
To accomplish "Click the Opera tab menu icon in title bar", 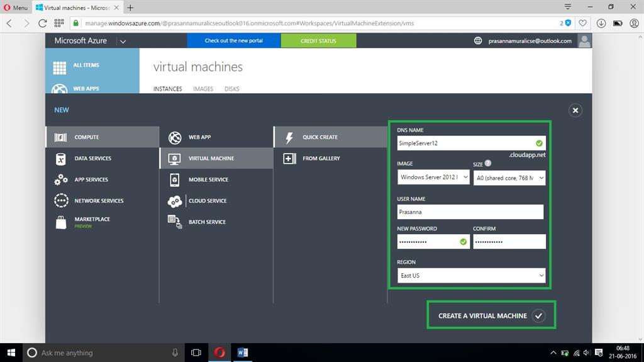I will point(568,6).
